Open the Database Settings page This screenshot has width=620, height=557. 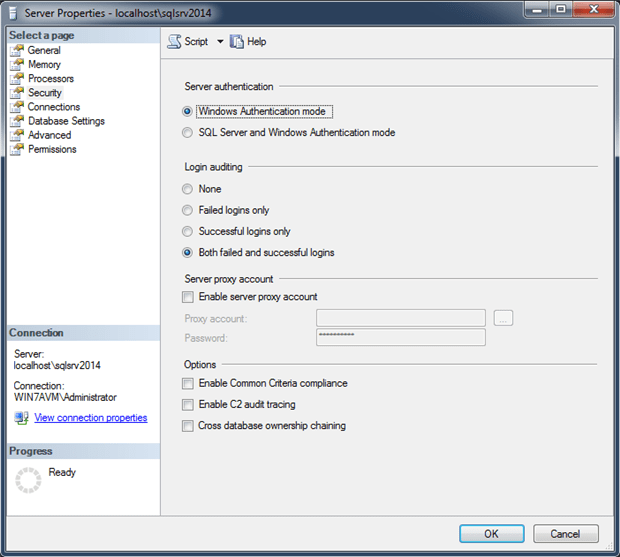click(x=66, y=121)
